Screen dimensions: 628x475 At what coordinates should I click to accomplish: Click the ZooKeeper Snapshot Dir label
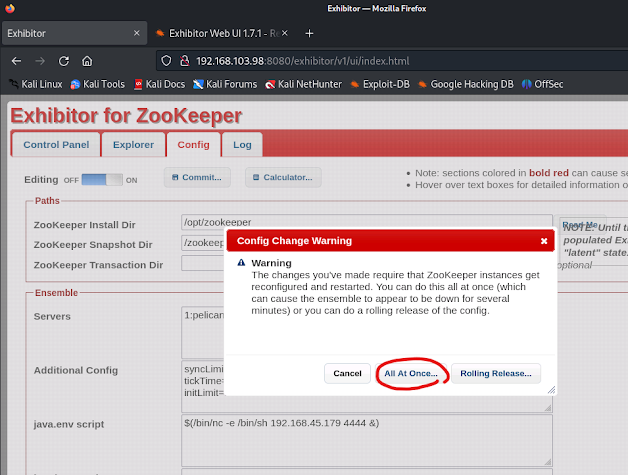click(x=93, y=244)
